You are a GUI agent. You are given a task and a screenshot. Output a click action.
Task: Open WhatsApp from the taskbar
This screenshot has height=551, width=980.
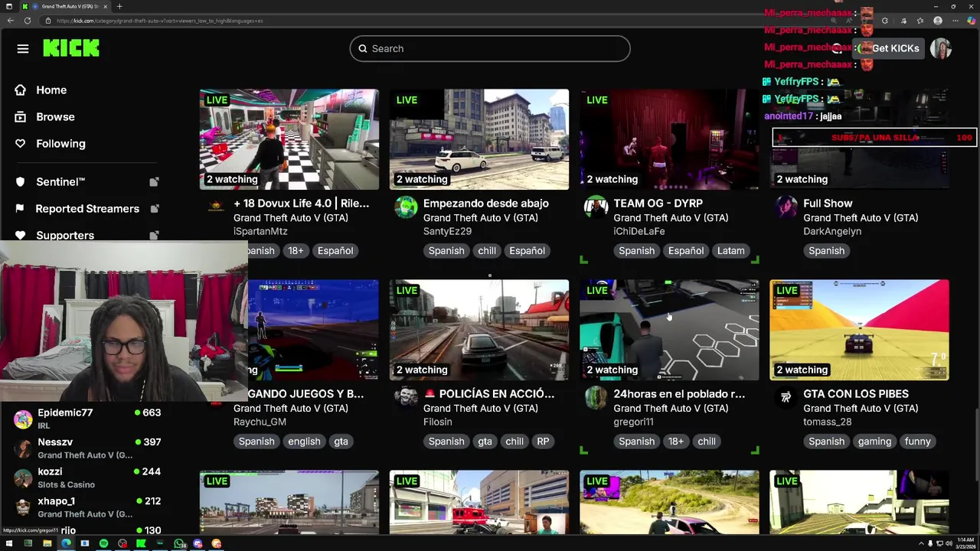[x=179, y=544]
